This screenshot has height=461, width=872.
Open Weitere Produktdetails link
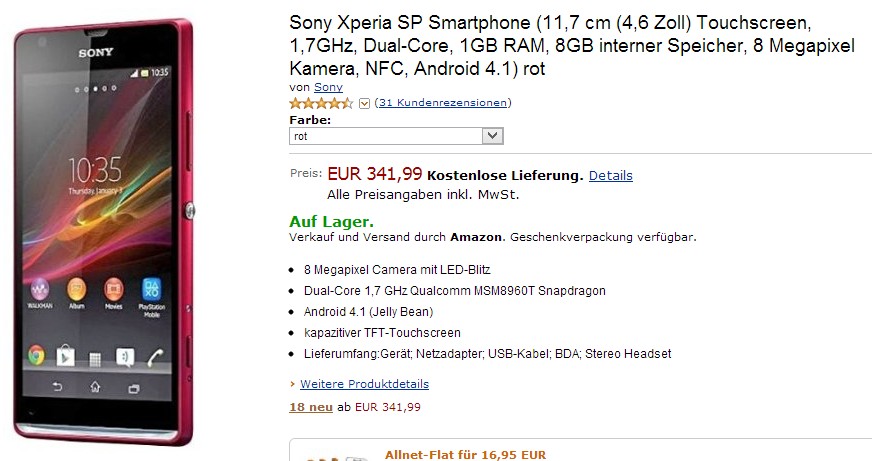coord(364,384)
